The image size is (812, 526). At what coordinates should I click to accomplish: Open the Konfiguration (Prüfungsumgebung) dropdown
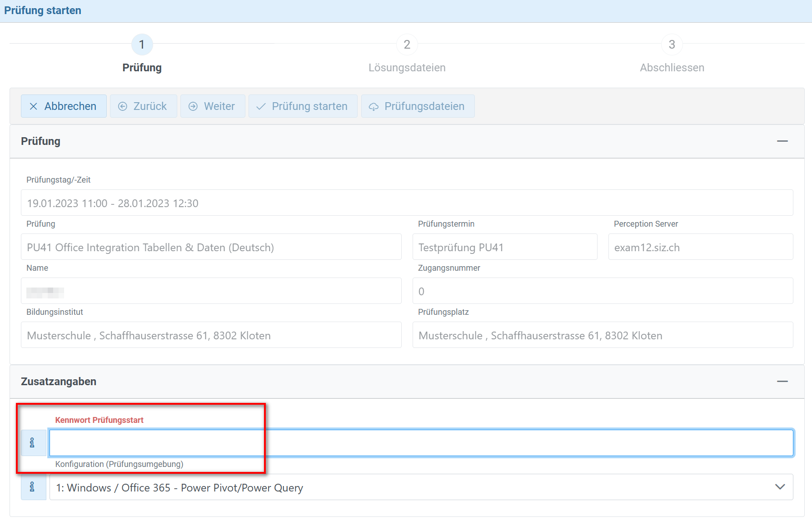pyautogui.click(x=421, y=487)
